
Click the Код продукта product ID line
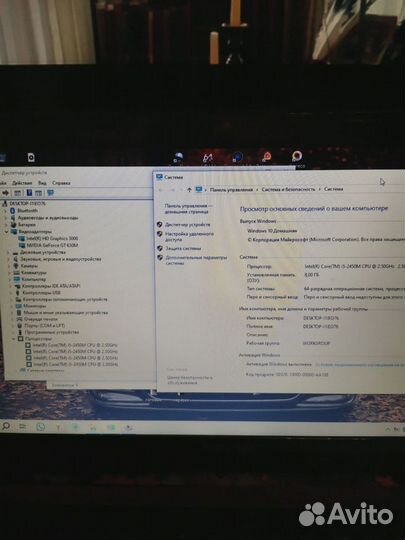click(287, 374)
